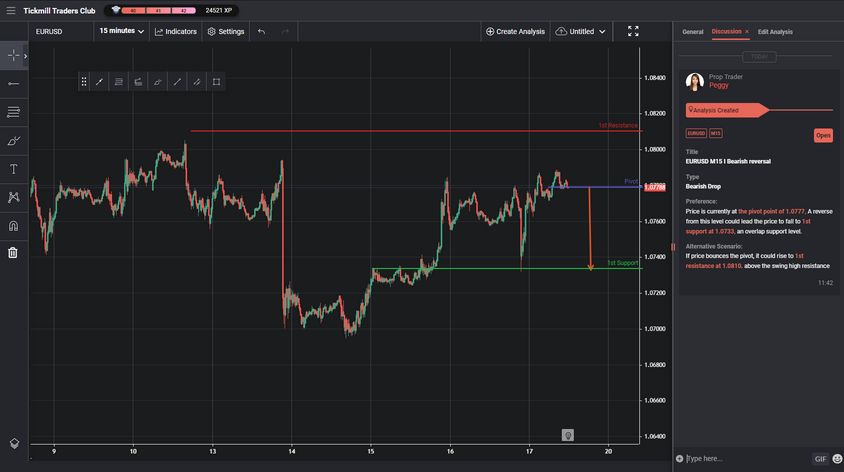Click the EURUSD M15 Bearish reversal title
The width and height of the screenshot is (844, 472).
(x=728, y=161)
